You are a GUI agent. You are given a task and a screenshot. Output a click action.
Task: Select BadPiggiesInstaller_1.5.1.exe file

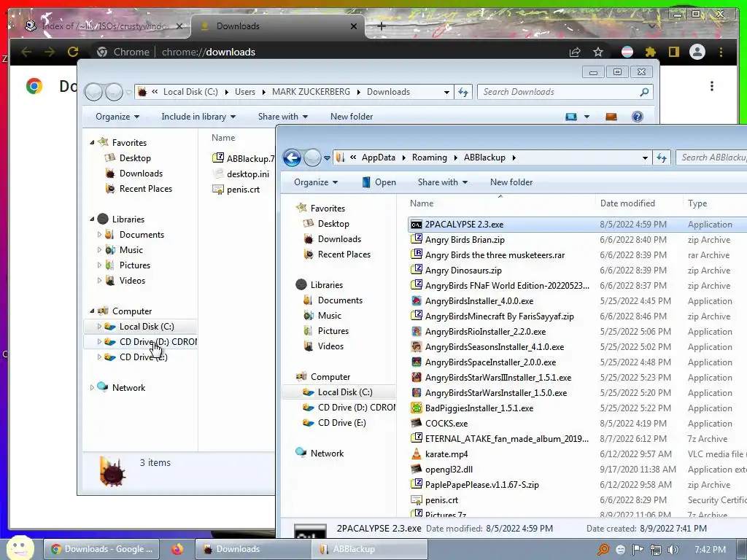coord(472,408)
